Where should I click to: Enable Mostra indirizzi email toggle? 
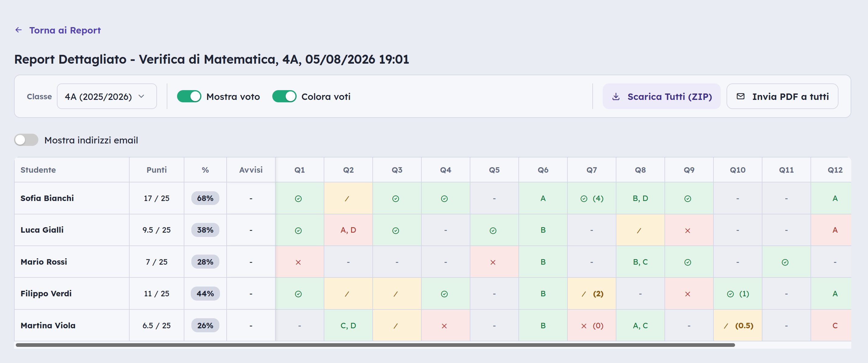point(26,140)
